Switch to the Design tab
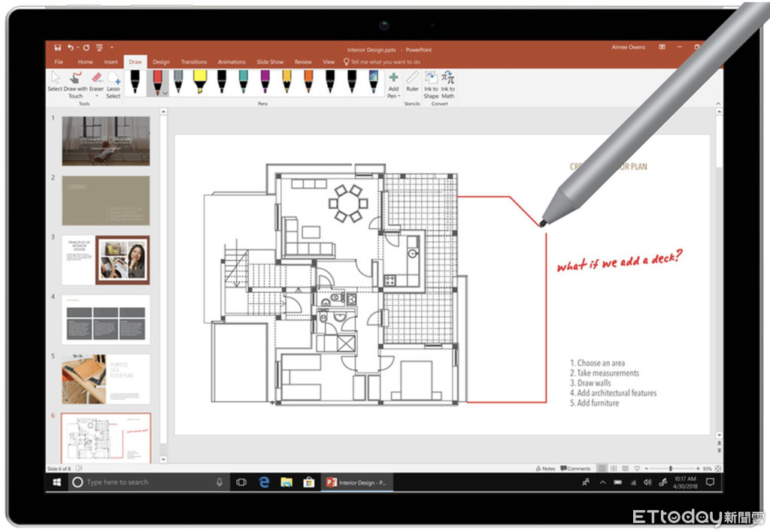 point(161,62)
